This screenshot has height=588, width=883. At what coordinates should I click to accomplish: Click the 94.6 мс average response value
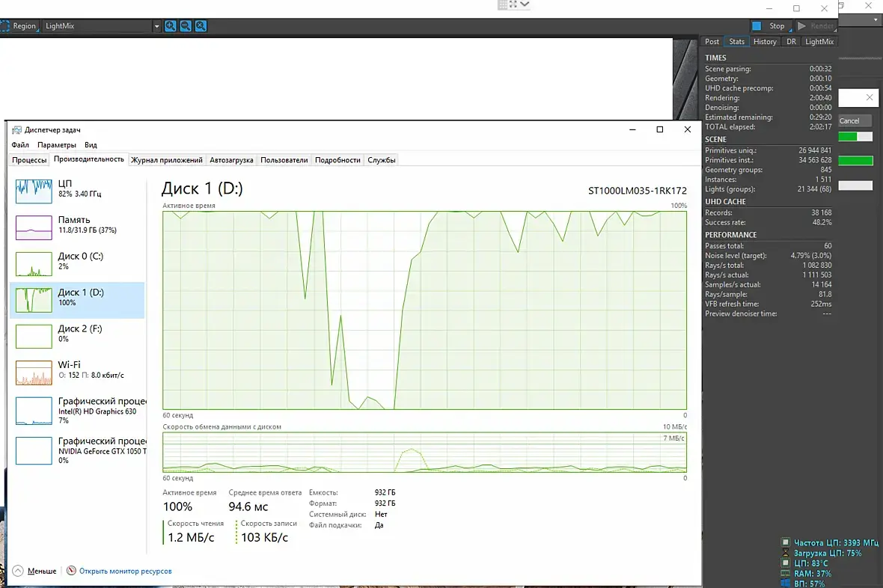tap(248, 507)
